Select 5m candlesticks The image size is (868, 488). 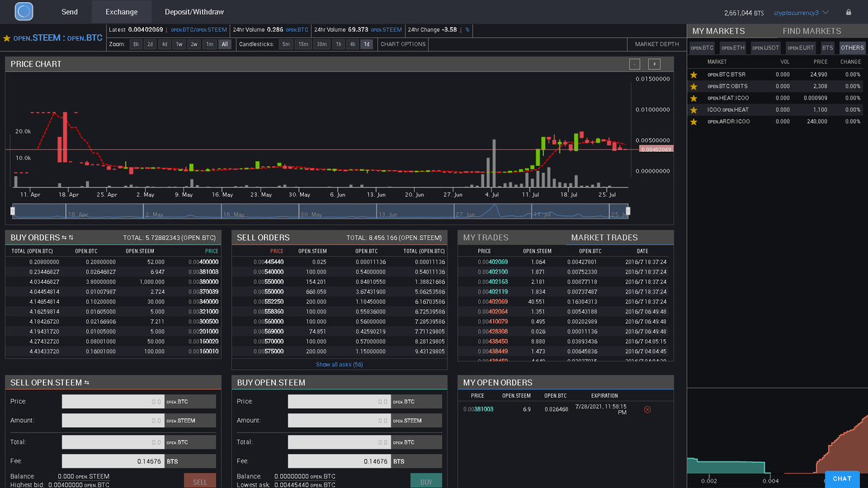pyautogui.click(x=286, y=44)
